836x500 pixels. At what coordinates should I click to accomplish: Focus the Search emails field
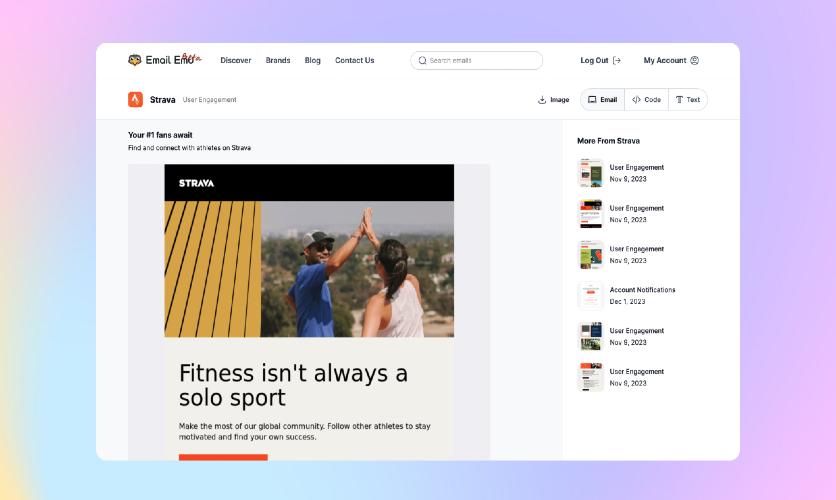pos(477,60)
